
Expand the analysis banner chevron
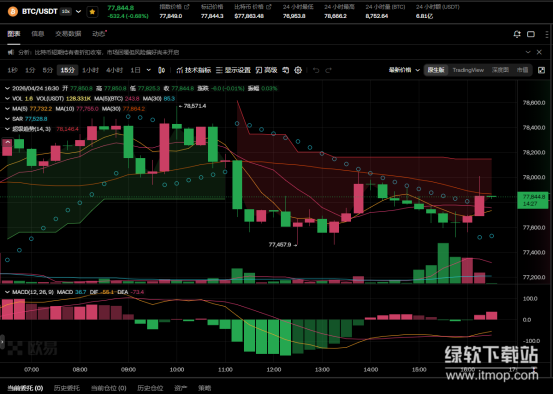point(528,52)
